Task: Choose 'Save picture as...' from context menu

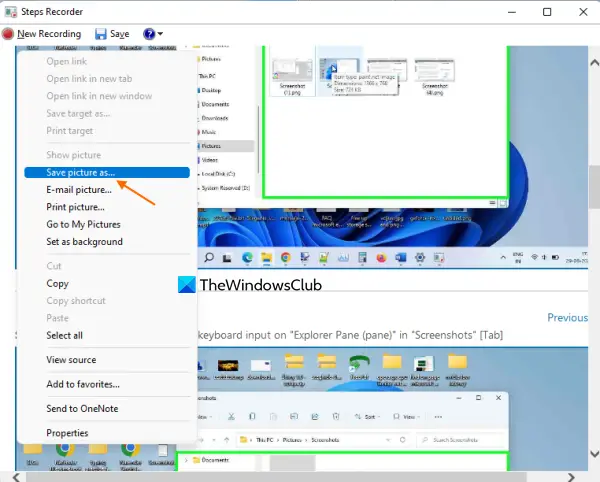Action: (107, 173)
